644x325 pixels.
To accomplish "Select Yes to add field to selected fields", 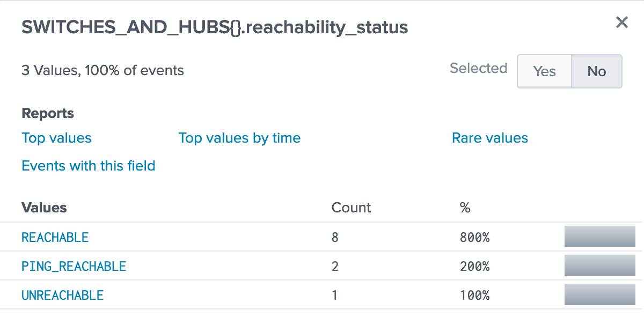I will coord(544,71).
